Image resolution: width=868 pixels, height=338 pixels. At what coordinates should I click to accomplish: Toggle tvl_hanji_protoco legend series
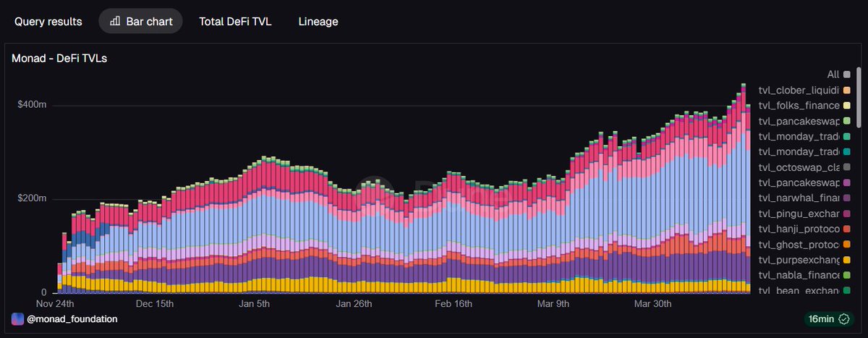click(804, 229)
